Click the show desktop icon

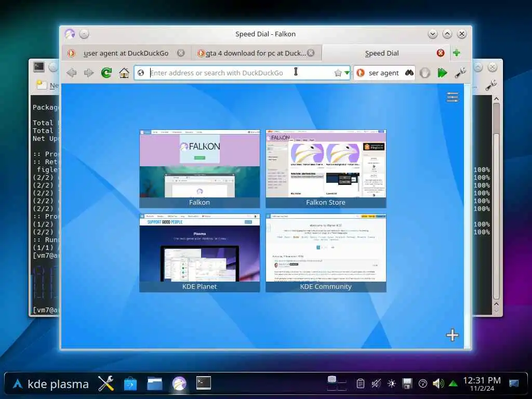click(514, 384)
